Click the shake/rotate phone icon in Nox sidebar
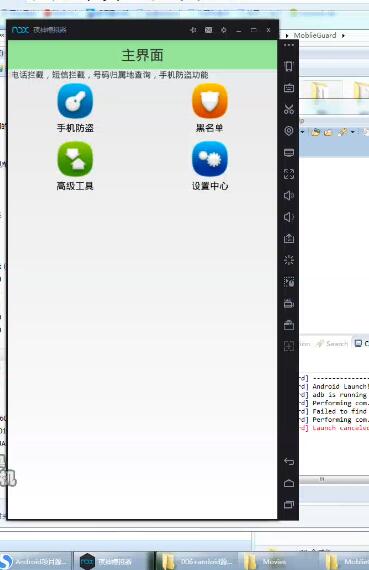 tap(289, 66)
